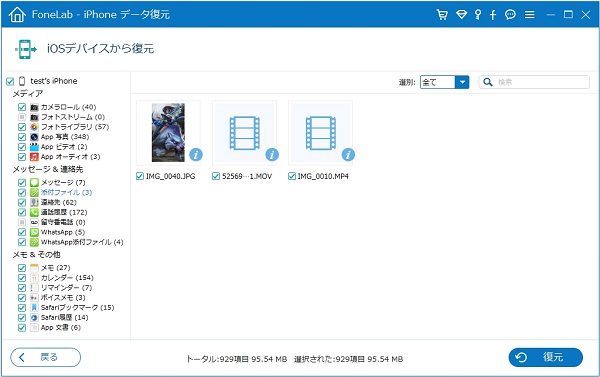Screen dimensions: 600x377
Task: Click the info icon on IMG_0040.JPG thumbnail
Action: pyautogui.click(x=196, y=155)
